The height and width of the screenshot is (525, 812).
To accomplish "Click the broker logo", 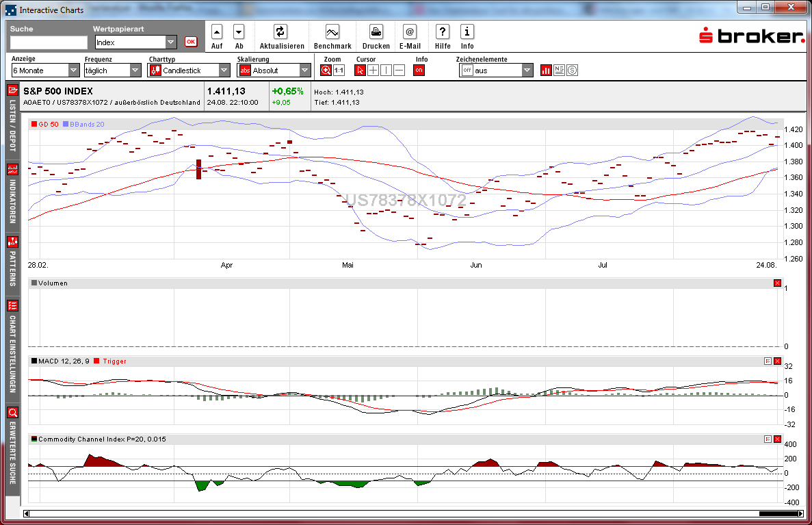I will pos(752,36).
